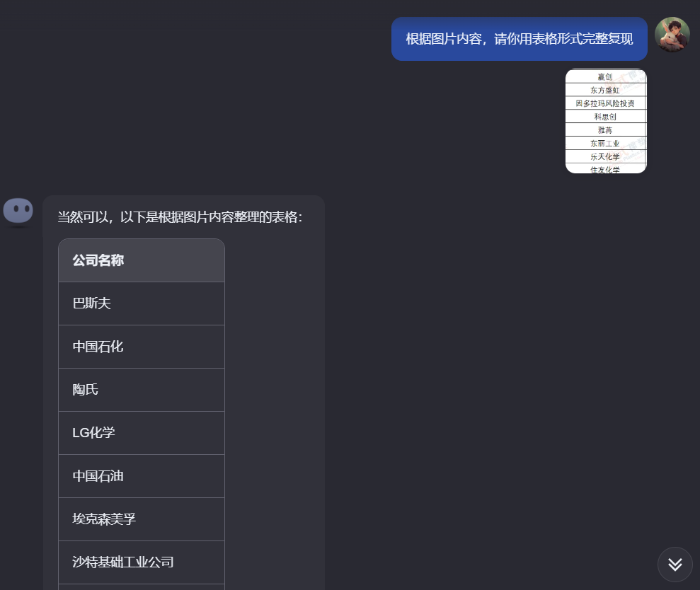
Task: Select the table cell LG化学
Action: 142,433
